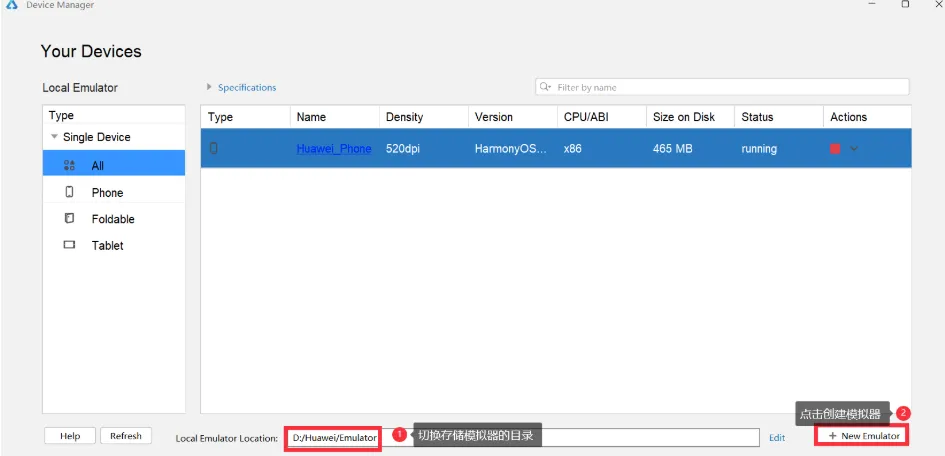Stop the running Huawei_Phone emulator

pos(835,149)
